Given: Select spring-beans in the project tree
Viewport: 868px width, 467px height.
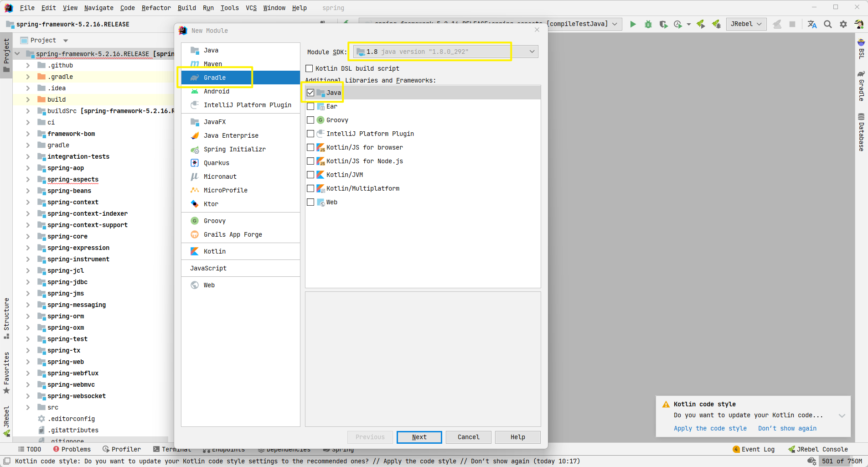Looking at the screenshot, I should pos(69,191).
